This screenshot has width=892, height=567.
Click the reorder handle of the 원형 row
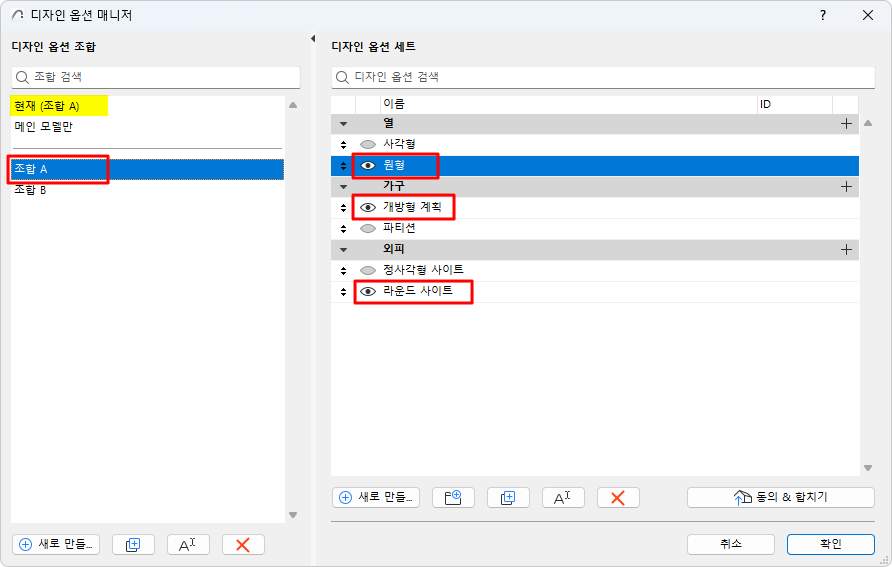pos(343,165)
